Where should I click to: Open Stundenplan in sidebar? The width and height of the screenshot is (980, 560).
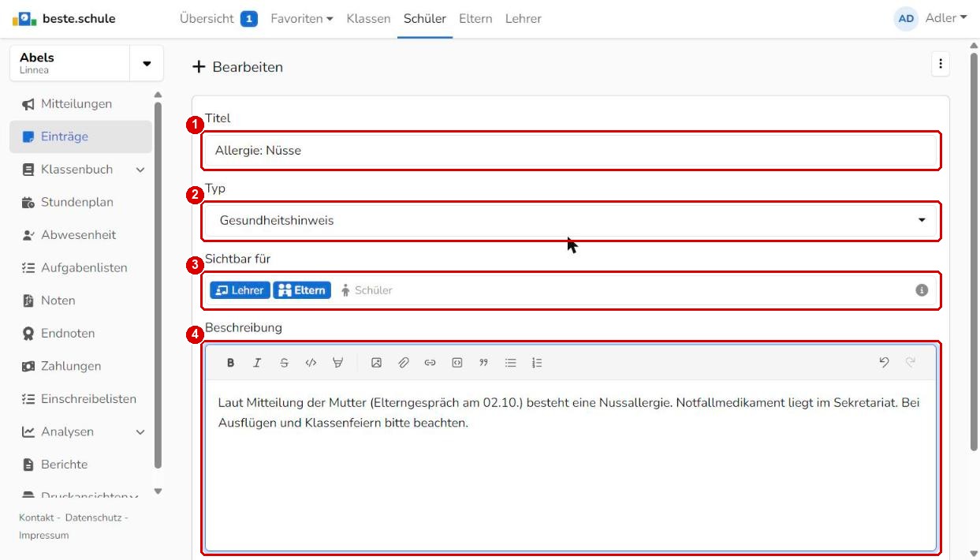[80, 202]
